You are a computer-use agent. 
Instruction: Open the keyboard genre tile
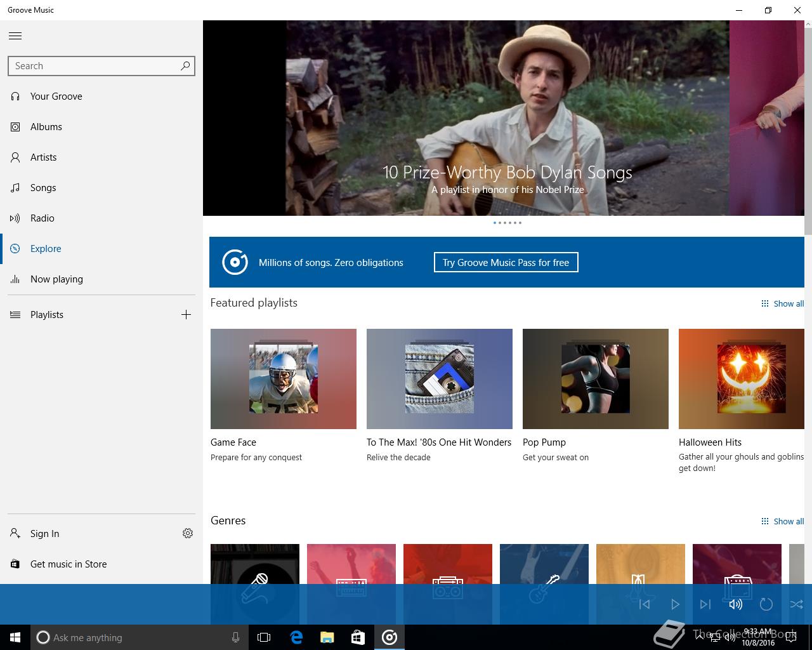click(x=351, y=564)
